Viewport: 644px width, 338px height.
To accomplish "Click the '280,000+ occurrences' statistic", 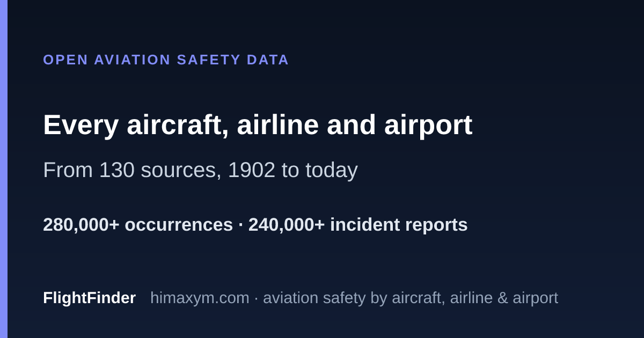I will coord(138,225).
